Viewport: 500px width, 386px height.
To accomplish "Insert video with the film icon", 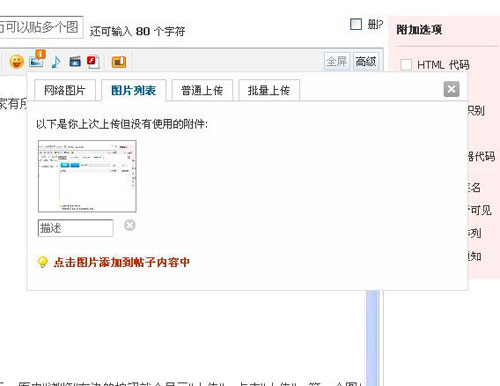I will click(75, 62).
